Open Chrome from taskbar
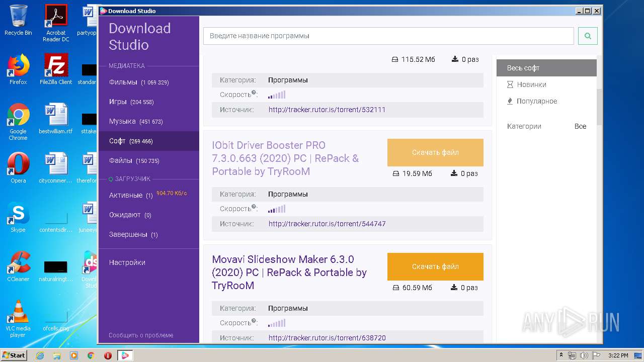Viewport: 644px width, 362px height. [x=91, y=355]
